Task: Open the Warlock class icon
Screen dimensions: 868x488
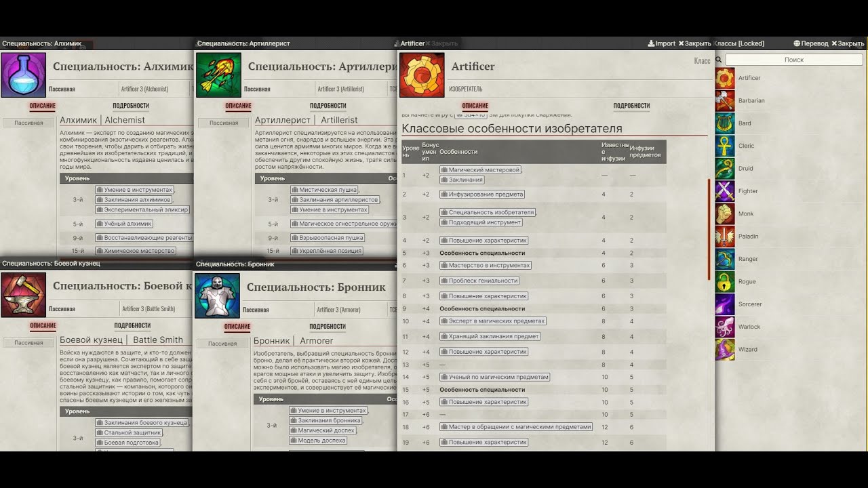Action: point(725,327)
